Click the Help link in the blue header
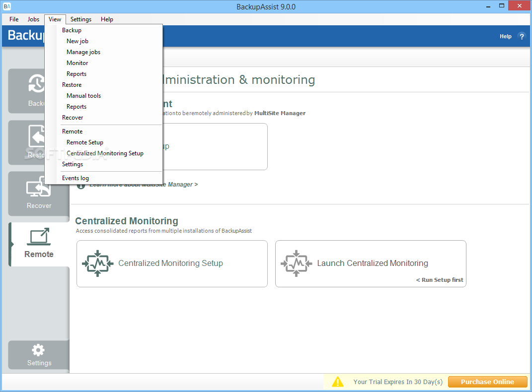The image size is (532, 392). 505,36
